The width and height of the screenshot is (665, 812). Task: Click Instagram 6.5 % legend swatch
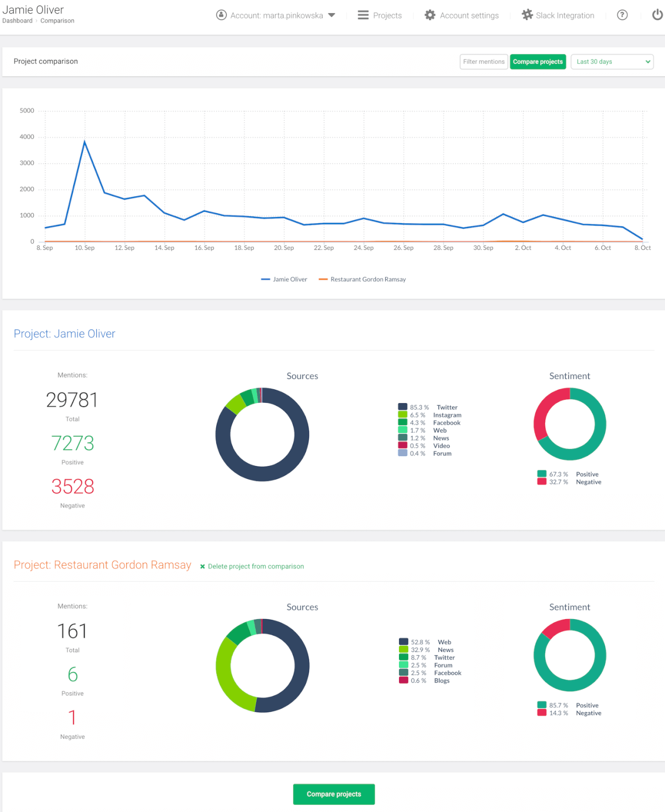click(403, 414)
